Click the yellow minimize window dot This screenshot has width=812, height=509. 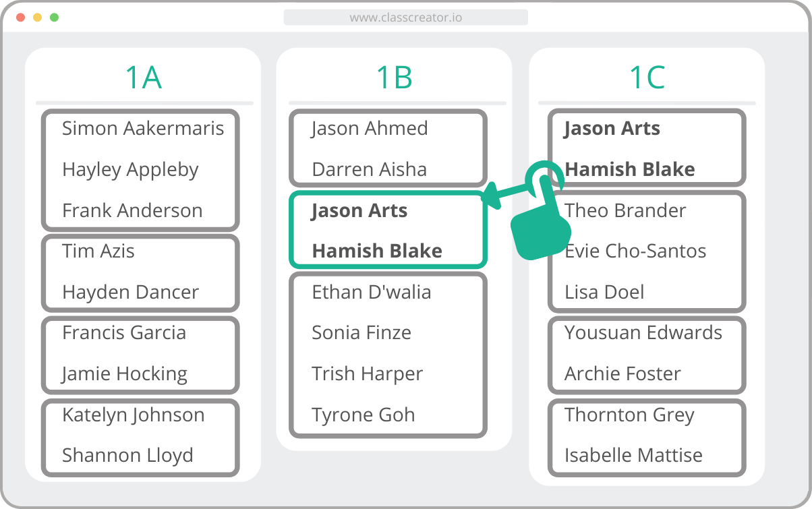[x=37, y=17]
